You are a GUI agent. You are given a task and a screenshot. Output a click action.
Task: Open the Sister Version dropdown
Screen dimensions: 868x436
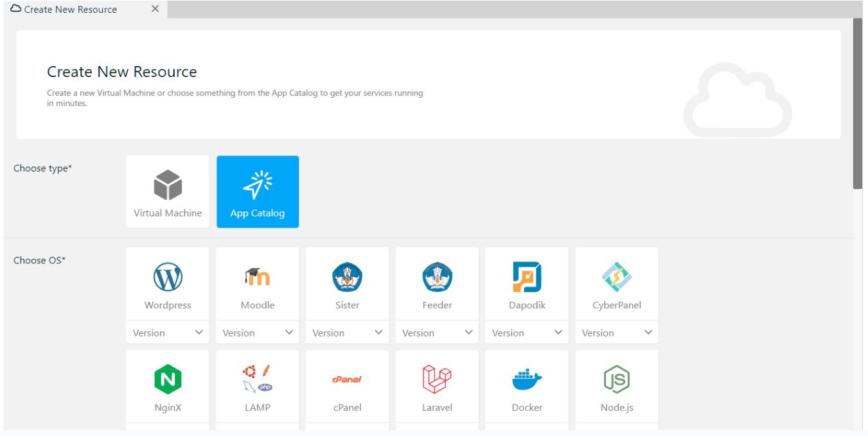pos(347,333)
